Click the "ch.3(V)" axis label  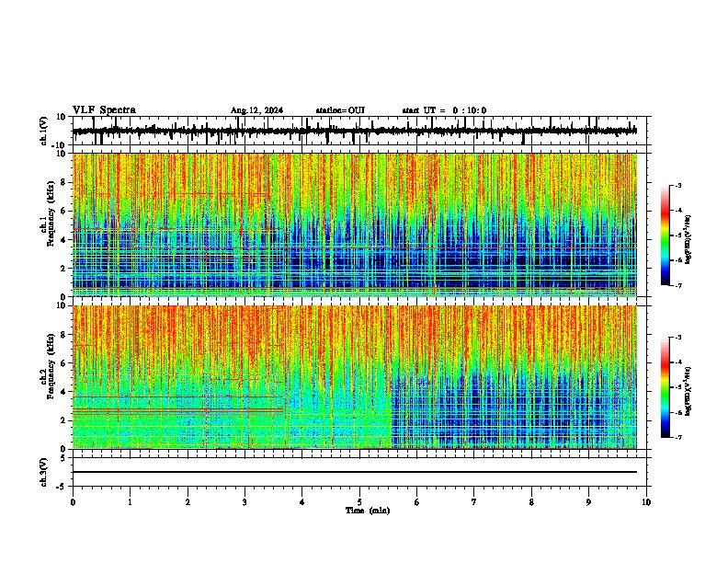pos(44,472)
